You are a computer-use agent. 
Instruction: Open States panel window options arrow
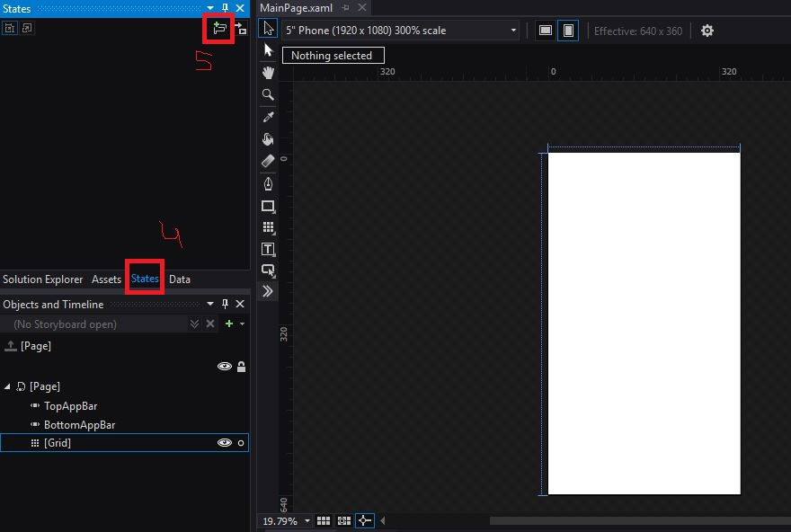[x=210, y=8]
